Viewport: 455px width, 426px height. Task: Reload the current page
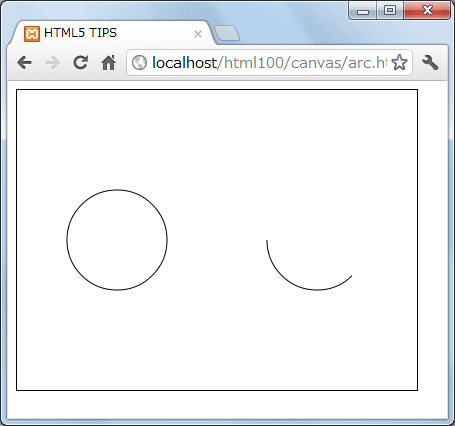coord(81,62)
